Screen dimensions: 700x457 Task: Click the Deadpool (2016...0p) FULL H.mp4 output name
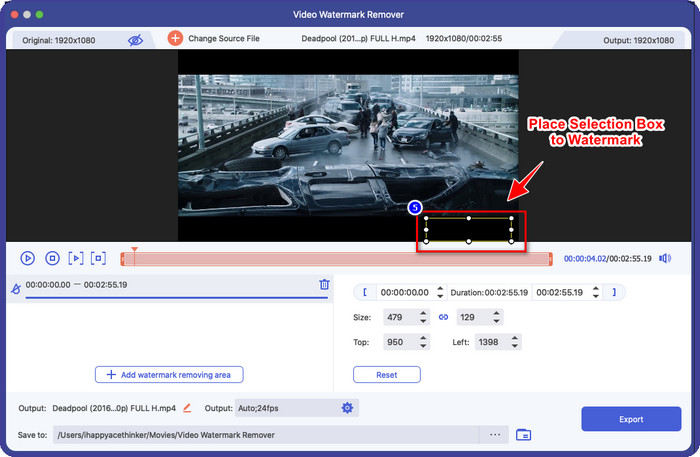coord(114,408)
